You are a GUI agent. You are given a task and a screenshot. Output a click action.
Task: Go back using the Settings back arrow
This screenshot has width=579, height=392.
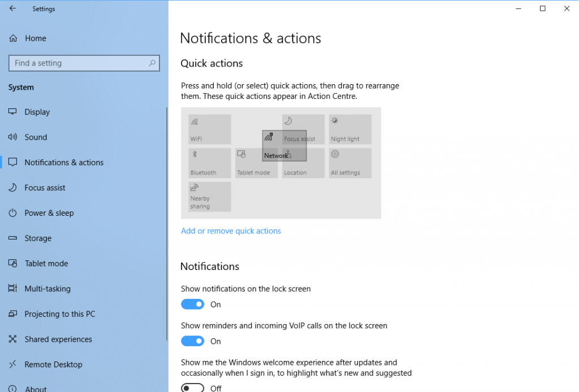tap(12, 8)
